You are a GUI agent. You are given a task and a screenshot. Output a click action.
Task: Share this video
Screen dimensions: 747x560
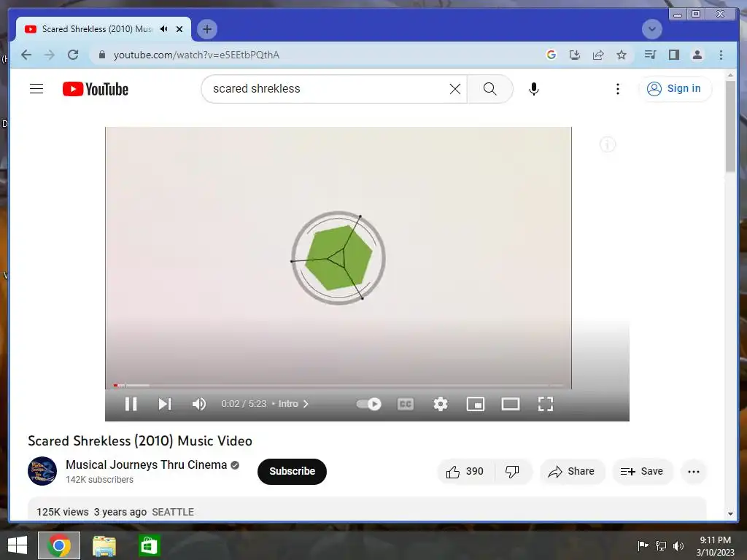572,472
